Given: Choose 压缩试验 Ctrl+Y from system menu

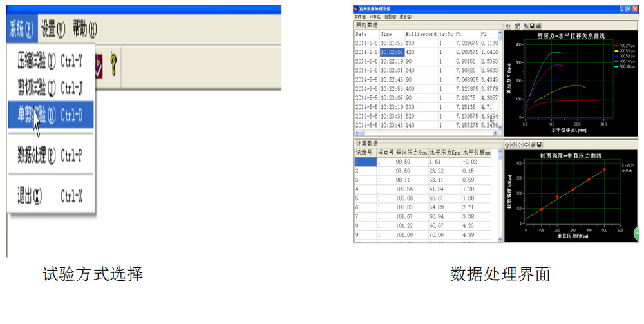Looking at the screenshot, I should pyautogui.click(x=50, y=61).
